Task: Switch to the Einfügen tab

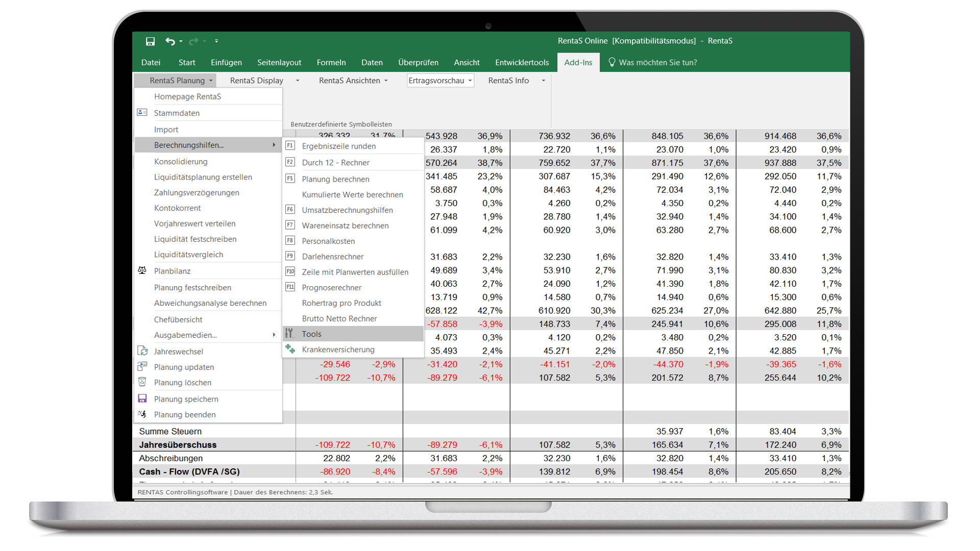Action: click(226, 62)
